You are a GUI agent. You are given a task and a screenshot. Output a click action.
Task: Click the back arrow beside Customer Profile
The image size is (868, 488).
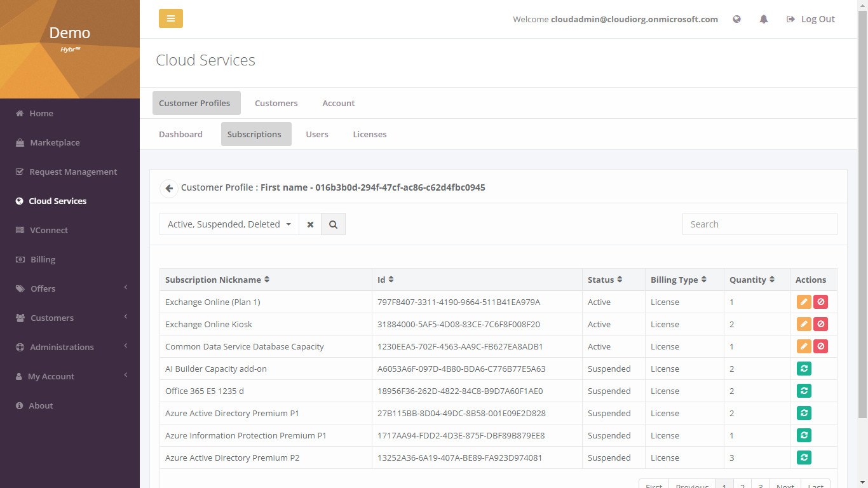point(168,188)
